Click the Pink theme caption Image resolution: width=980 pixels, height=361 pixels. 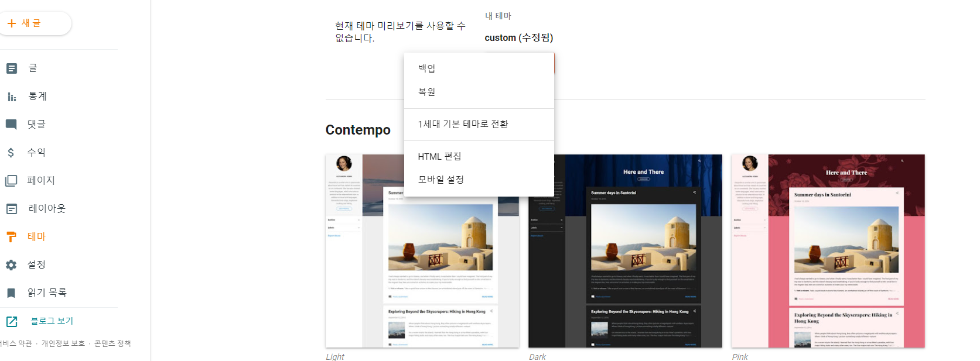[740, 356]
